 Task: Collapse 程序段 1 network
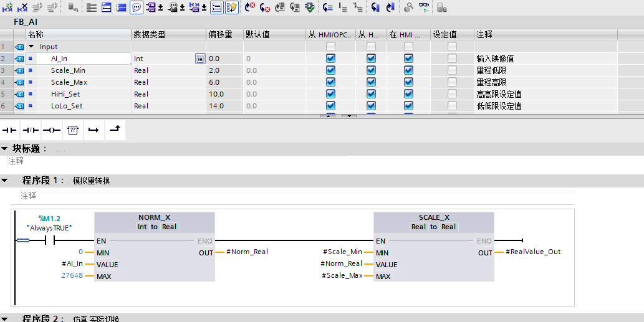5,181
